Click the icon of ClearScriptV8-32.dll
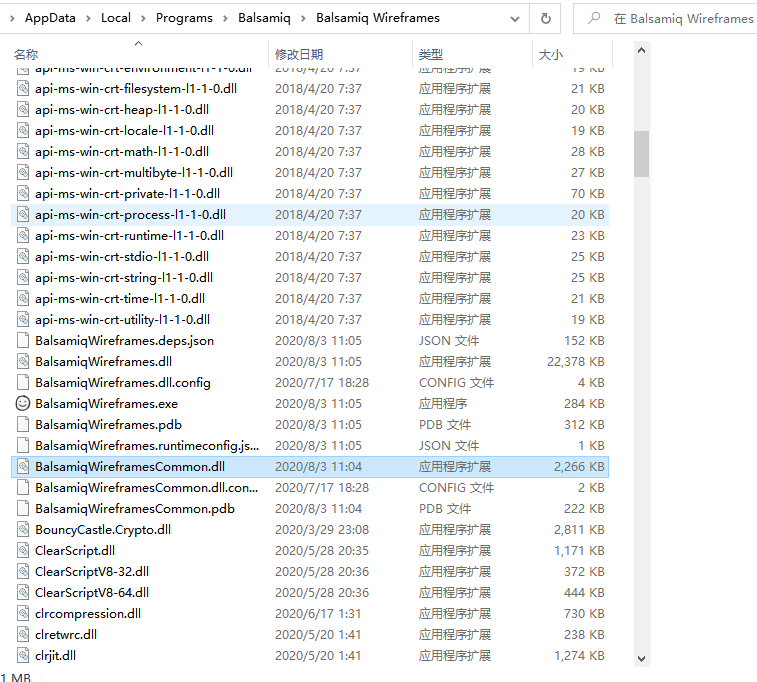This screenshot has width=757, height=682. pyautogui.click(x=23, y=571)
